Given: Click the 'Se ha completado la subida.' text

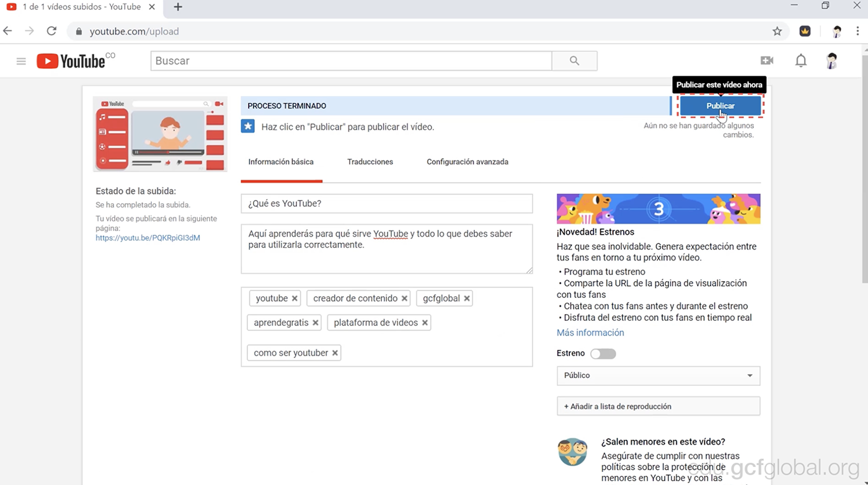Looking at the screenshot, I should point(143,205).
